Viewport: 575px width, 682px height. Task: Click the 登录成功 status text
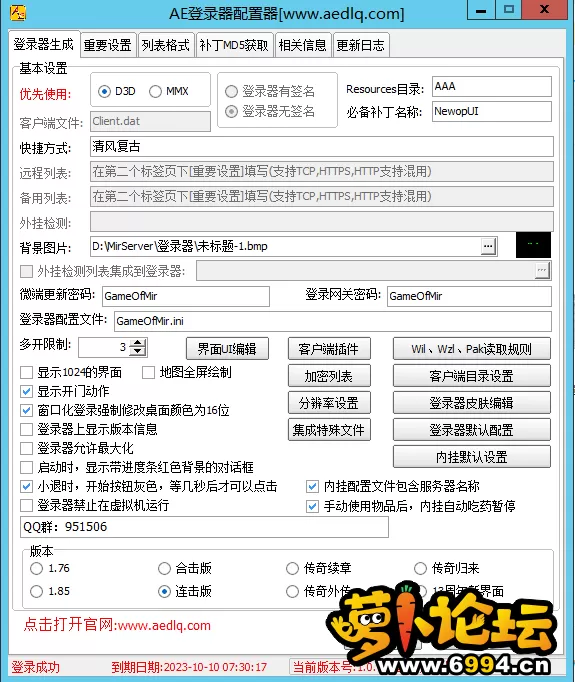(36, 667)
